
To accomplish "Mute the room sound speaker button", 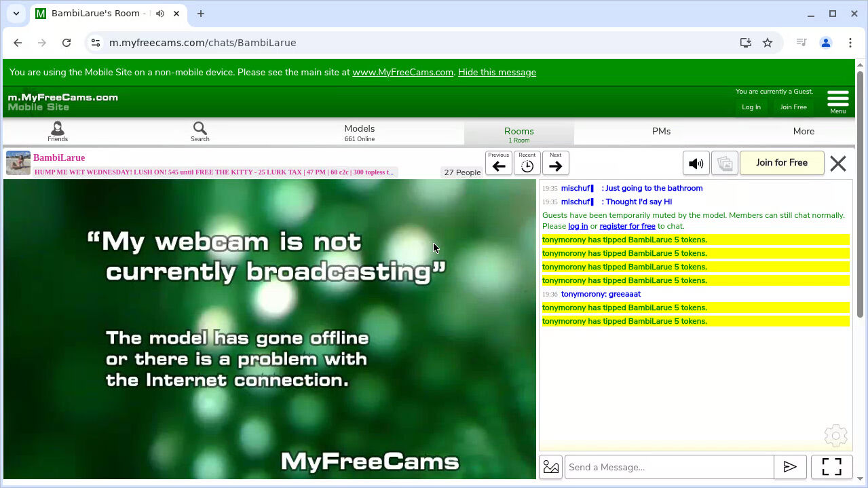I will (696, 164).
